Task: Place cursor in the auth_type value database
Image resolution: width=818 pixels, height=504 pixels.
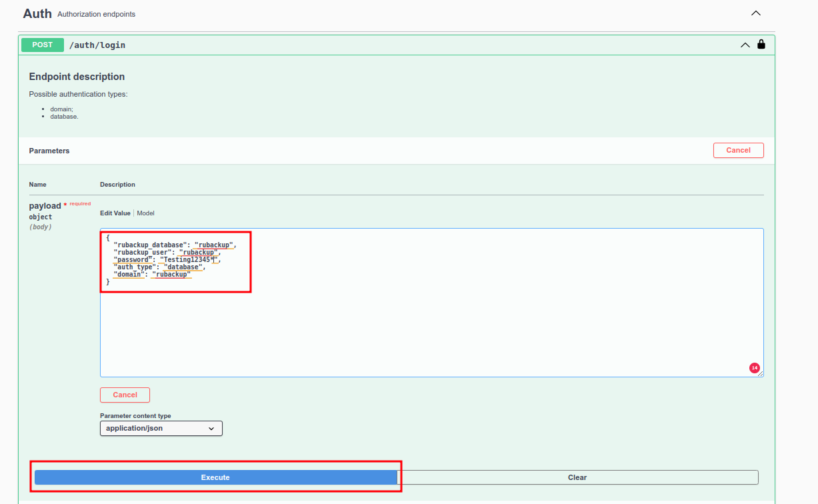Action: click(182, 267)
